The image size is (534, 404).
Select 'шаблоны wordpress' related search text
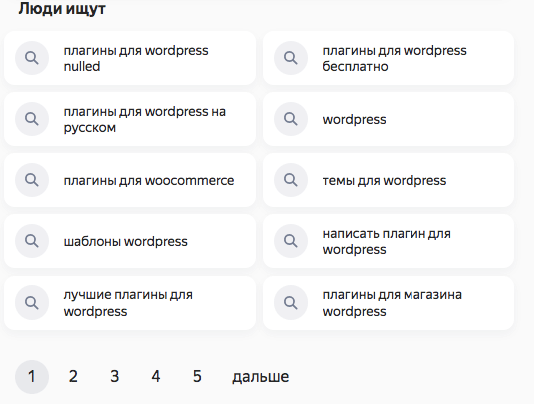125,242
